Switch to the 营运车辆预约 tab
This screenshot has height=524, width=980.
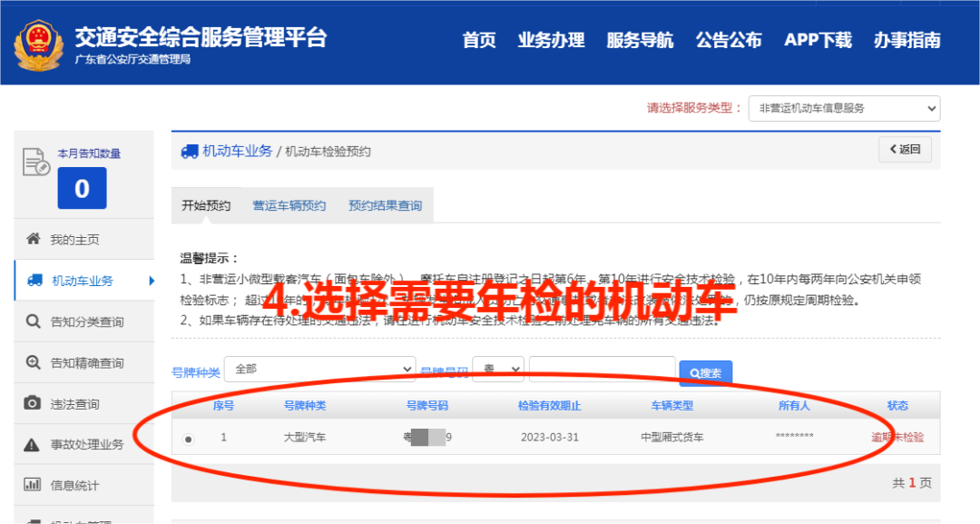point(289,205)
